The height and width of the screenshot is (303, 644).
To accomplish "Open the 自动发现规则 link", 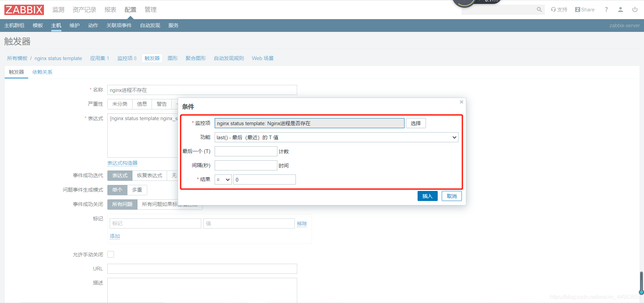I will click(229, 58).
